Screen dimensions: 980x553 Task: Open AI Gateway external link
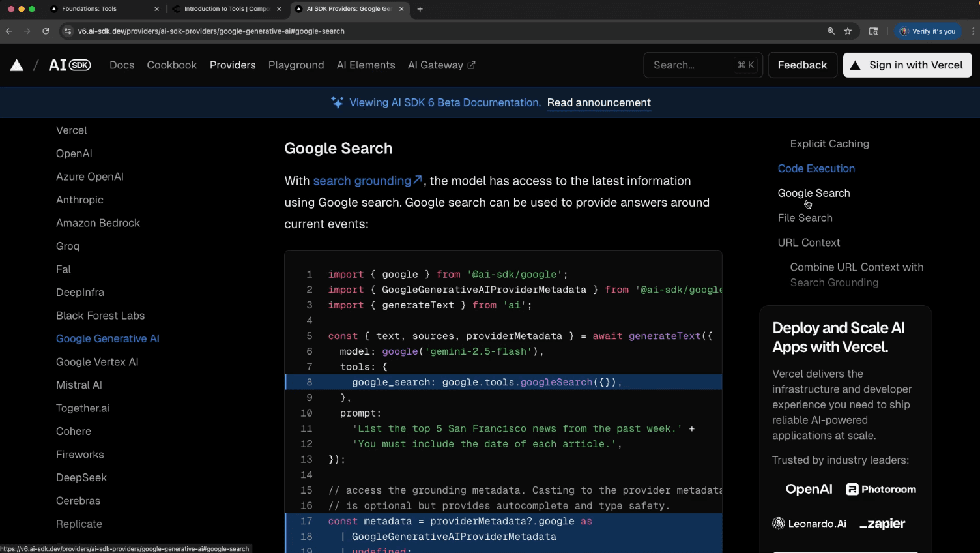pyautogui.click(x=441, y=65)
